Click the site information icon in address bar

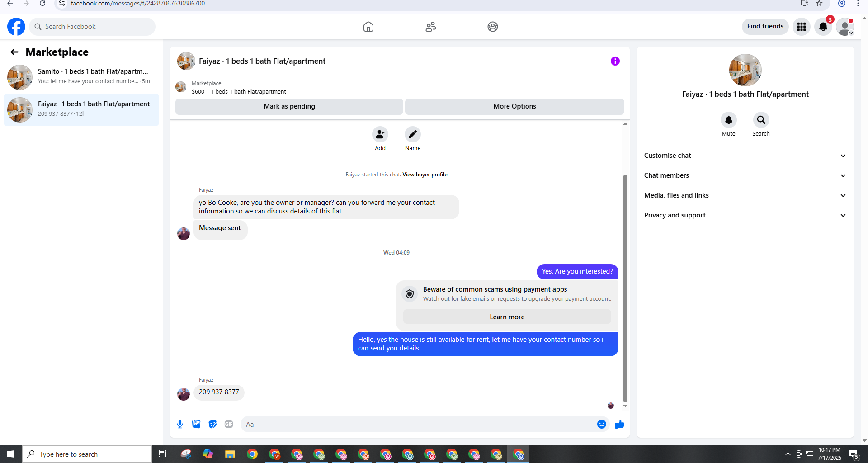(x=62, y=4)
